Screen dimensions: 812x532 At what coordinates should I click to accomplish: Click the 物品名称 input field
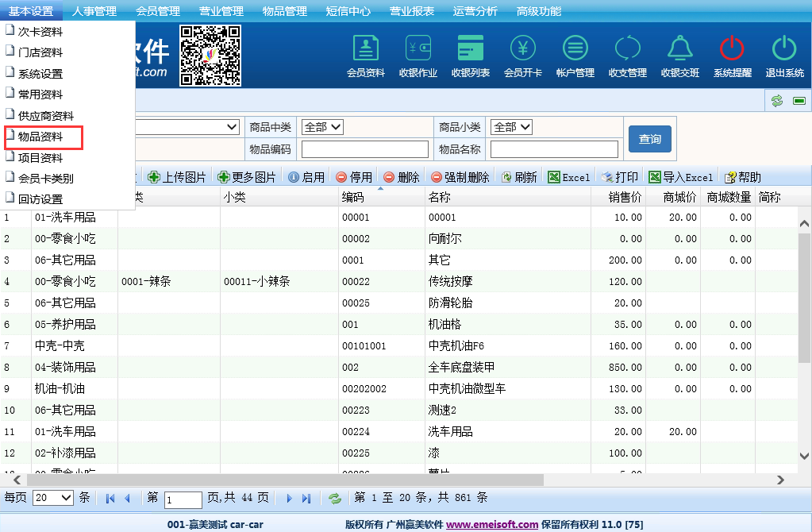(554, 149)
